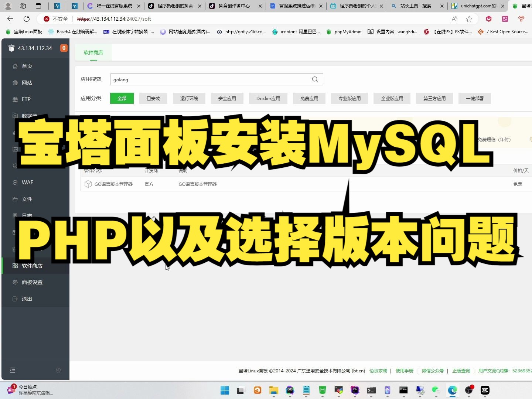Image resolution: width=532 pixels, height=399 pixels.
Task: Open 在线繁体字转换器 bookmark
Action: click(x=129, y=32)
